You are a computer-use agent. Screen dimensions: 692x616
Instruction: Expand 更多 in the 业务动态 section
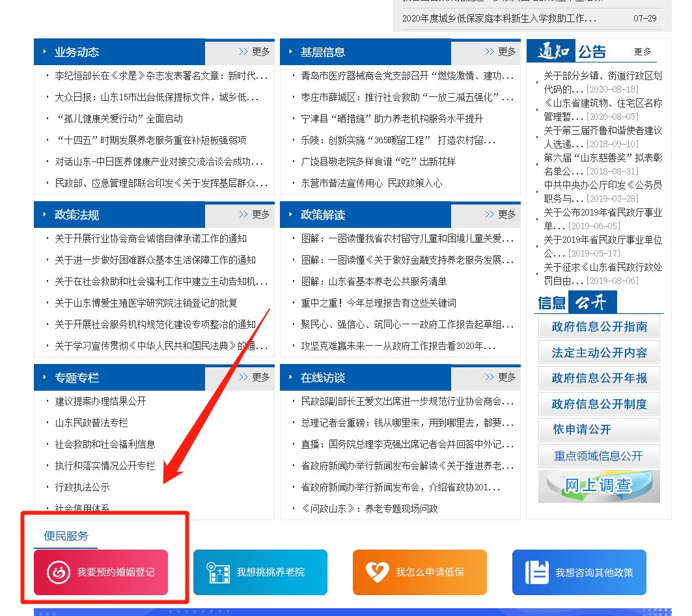coord(255,52)
